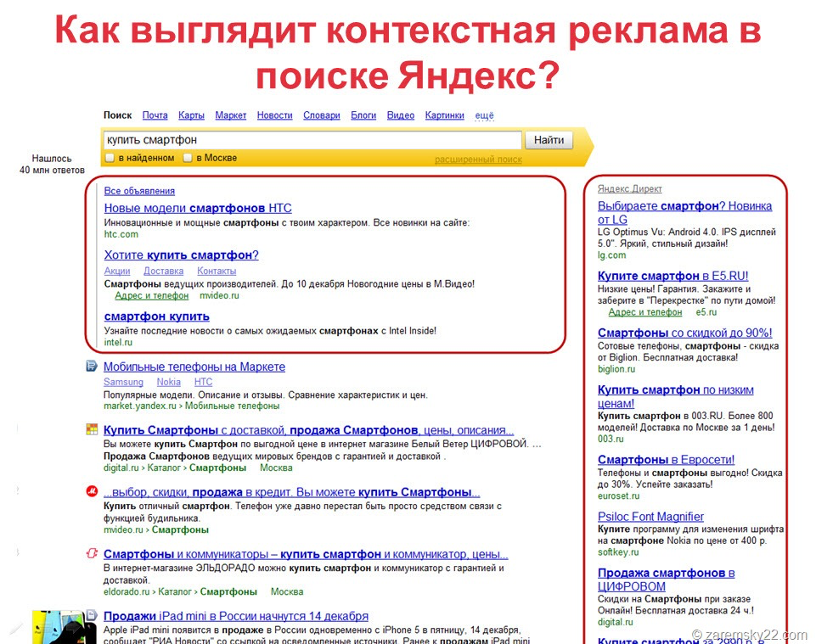The height and width of the screenshot is (644, 816).
Task: Open 'Продажи iPad mini в России' news result
Action: pos(236,616)
